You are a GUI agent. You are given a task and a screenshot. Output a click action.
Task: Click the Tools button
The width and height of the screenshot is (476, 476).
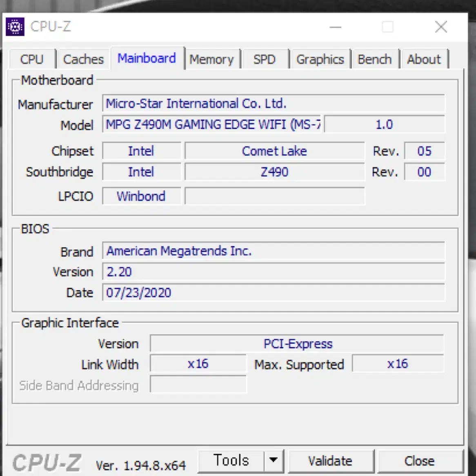pos(231,460)
